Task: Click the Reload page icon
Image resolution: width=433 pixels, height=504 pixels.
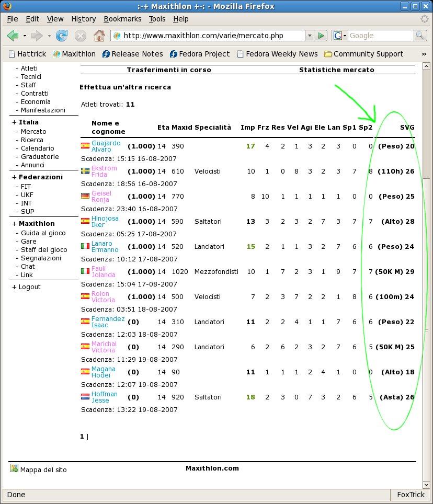Action: point(62,36)
